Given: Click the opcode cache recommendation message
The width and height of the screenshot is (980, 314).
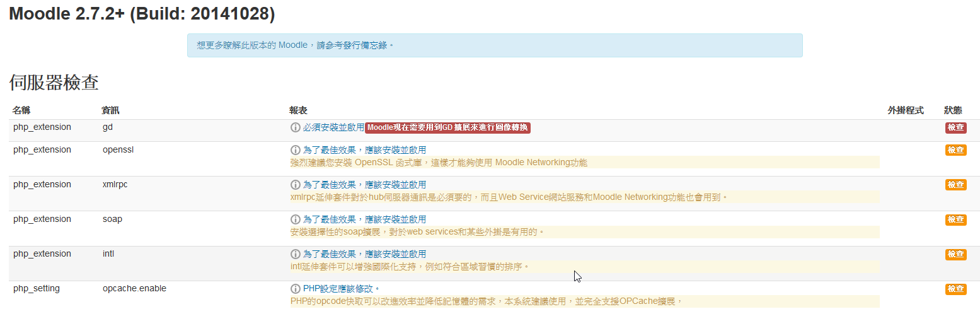Looking at the screenshot, I should pos(487,301).
